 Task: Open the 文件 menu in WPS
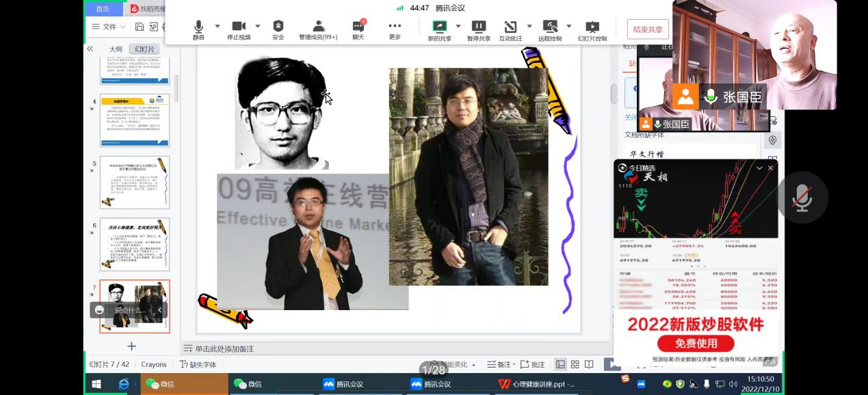pos(109,27)
